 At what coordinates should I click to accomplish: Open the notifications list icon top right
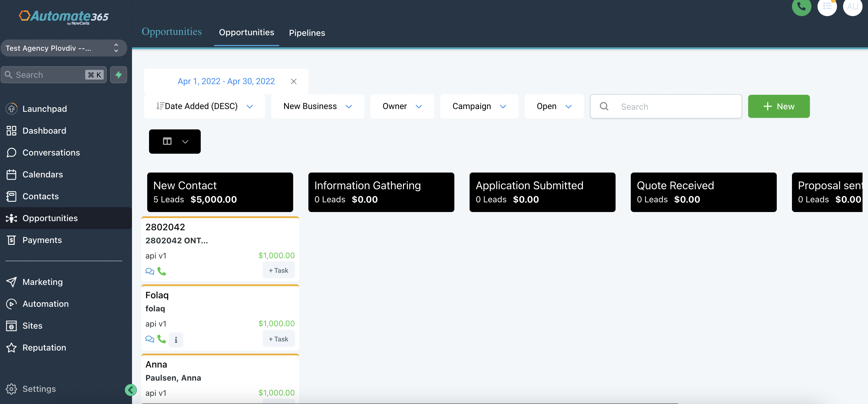[827, 7]
